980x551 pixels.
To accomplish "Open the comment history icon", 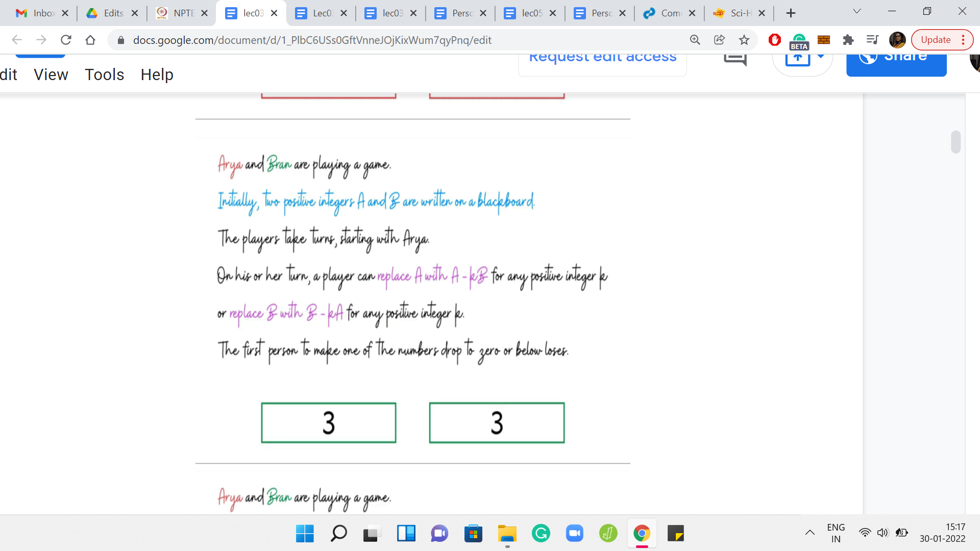I will pos(735,59).
